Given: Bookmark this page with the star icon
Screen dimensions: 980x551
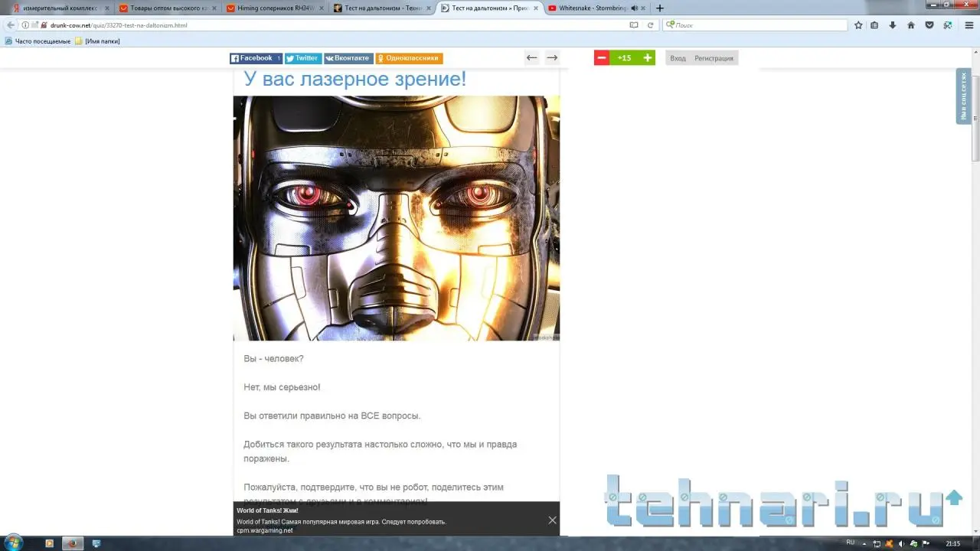Looking at the screenshot, I should [x=859, y=25].
